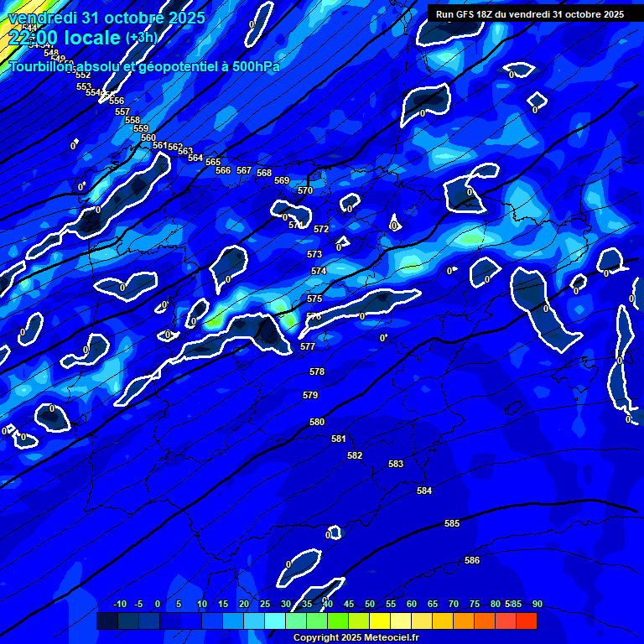Click the 90 value on the legend
This screenshot has width=644, height=644.
537,604
